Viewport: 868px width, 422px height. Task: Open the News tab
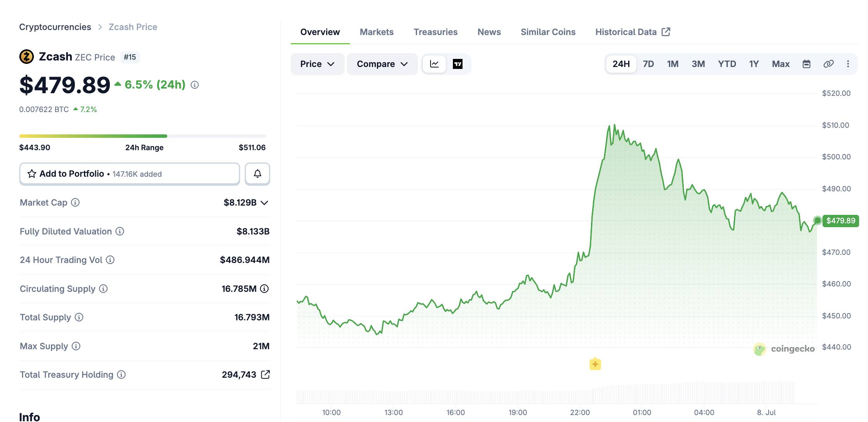(x=489, y=32)
